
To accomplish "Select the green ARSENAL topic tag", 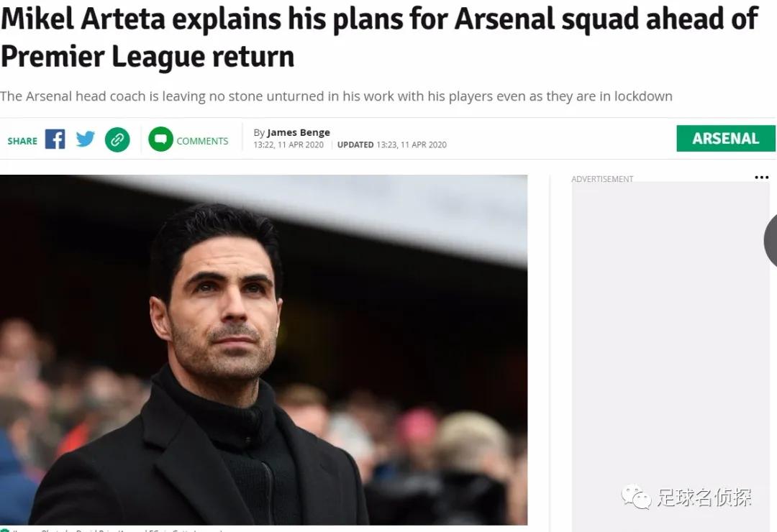I will coord(725,139).
